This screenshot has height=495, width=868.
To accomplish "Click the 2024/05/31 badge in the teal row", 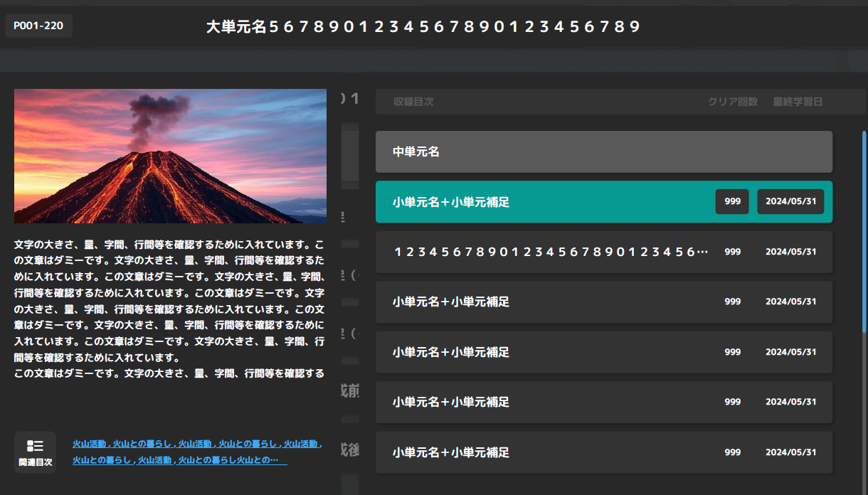I will pyautogui.click(x=790, y=202).
